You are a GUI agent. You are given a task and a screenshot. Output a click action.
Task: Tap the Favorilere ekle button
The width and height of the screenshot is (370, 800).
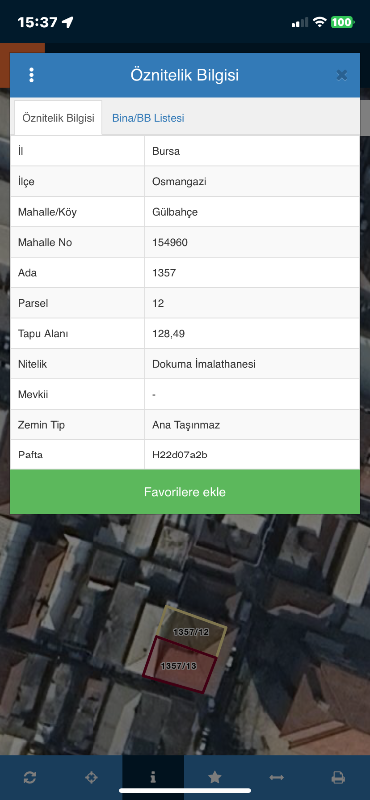pos(185,492)
